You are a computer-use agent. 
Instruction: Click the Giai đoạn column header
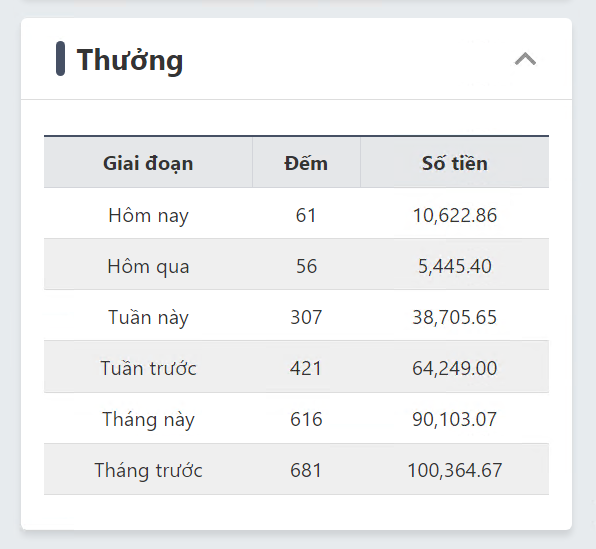(148, 163)
